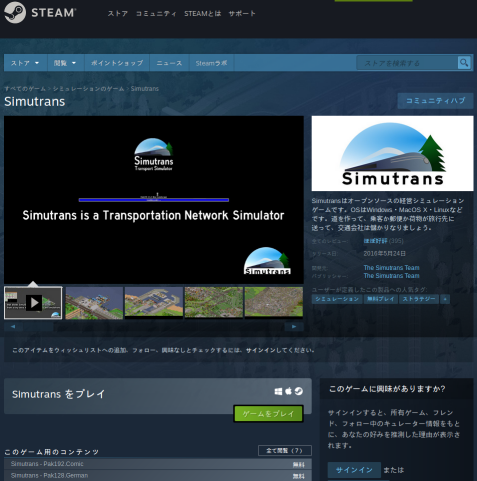Screen dimensions: 477x481
Task: Select サポート in header menu
Action: 242,14
